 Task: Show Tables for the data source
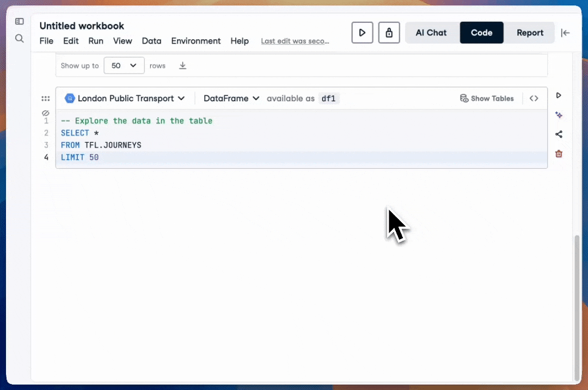click(487, 99)
